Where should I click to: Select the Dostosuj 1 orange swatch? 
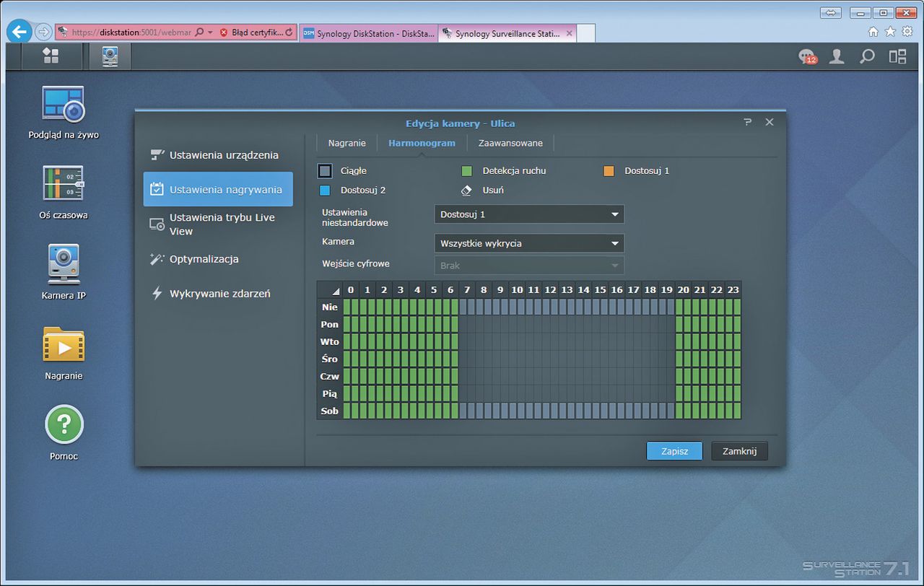pos(609,171)
